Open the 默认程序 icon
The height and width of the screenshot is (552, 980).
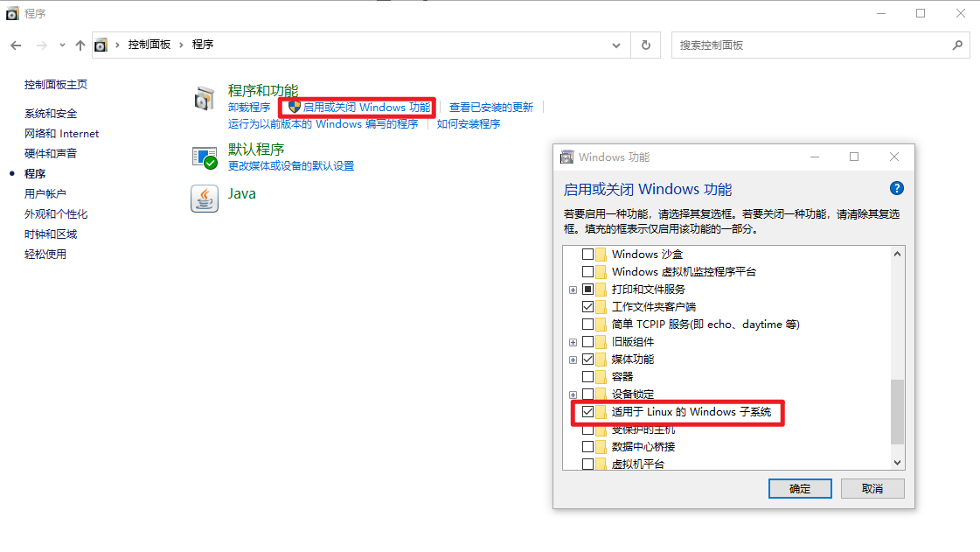point(205,157)
